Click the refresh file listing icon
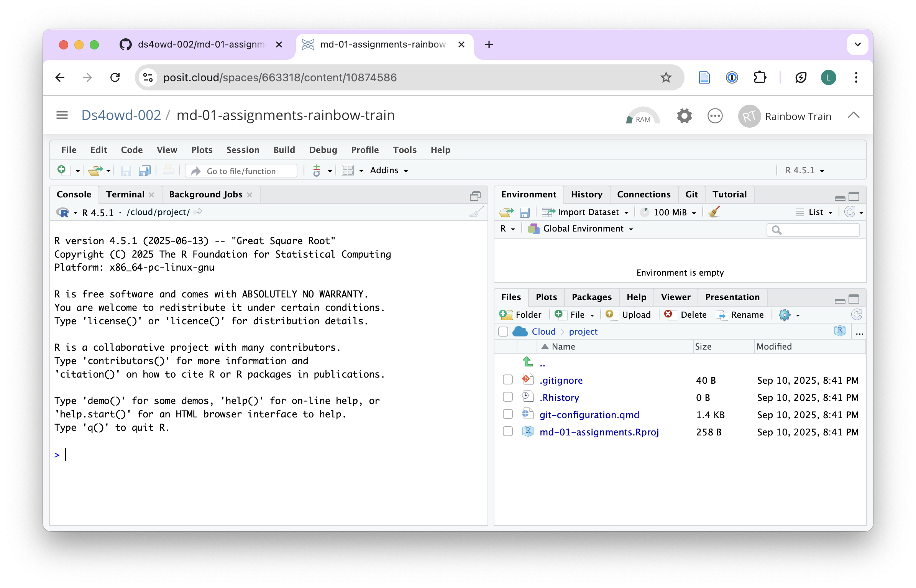This screenshot has height=588, width=916. 857,315
